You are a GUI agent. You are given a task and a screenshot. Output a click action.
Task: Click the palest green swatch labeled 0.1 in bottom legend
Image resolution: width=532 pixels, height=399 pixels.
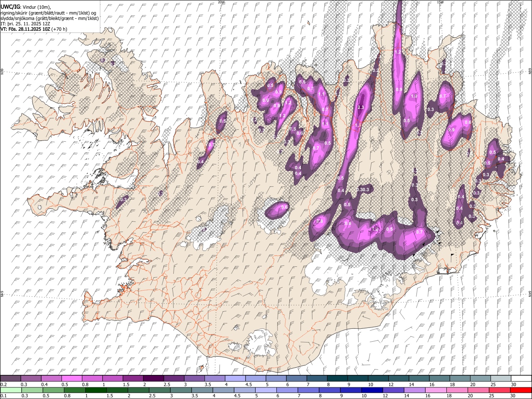click(x=11, y=390)
